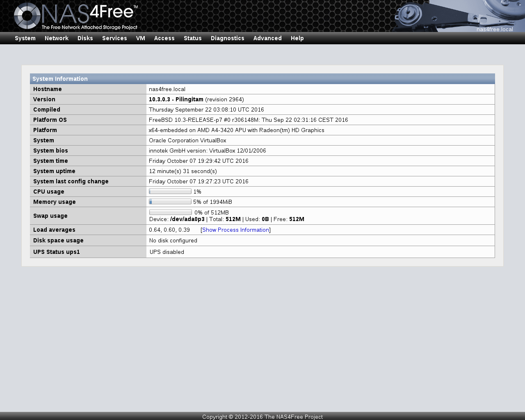Click the Disk space usage label
Screen dimensions: 525x420
[58, 240]
